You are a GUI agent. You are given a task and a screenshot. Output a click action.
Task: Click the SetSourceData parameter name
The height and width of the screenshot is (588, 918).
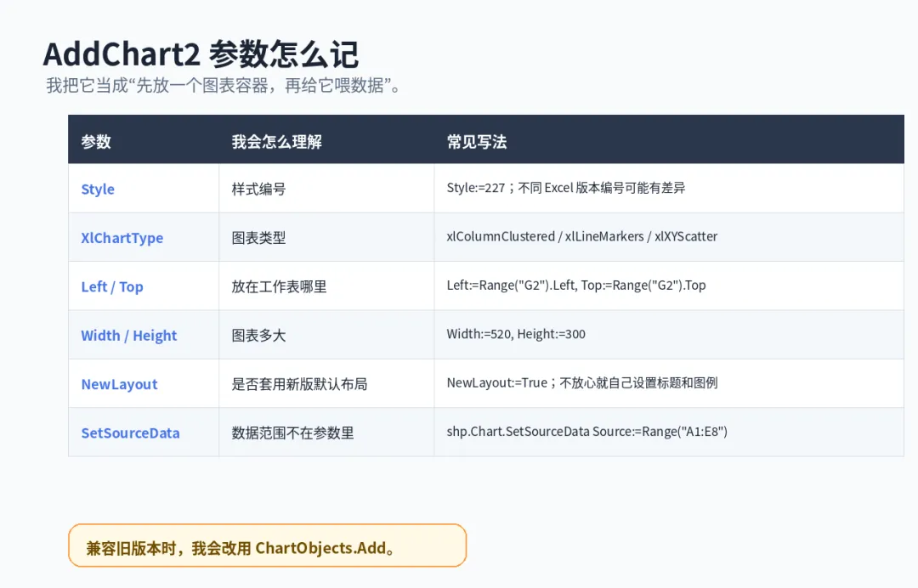tap(130, 433)
